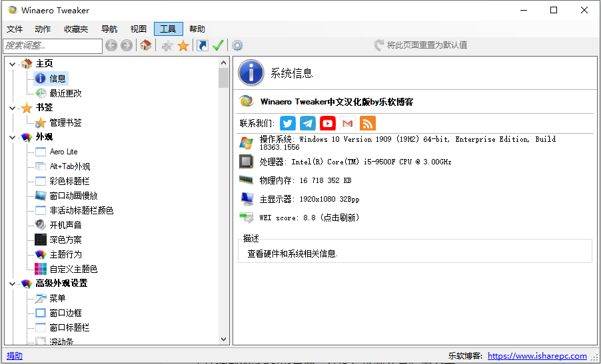Open the 收藏夹 menu
The width and height of the screenshot is (601, 364).
(76, 29)
